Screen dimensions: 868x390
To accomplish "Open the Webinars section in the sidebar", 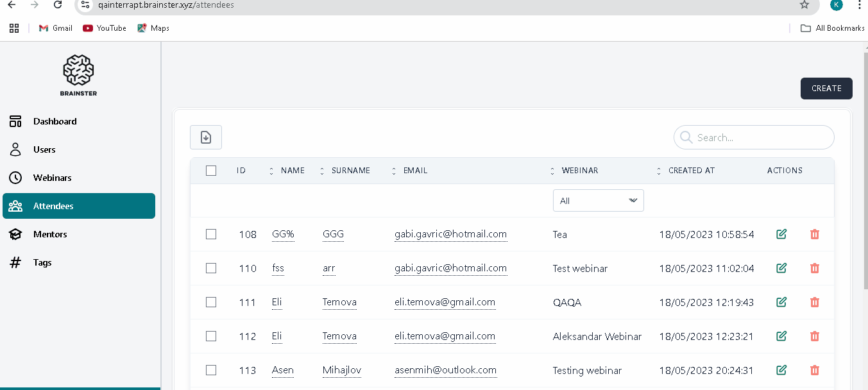I will (52, 178).
